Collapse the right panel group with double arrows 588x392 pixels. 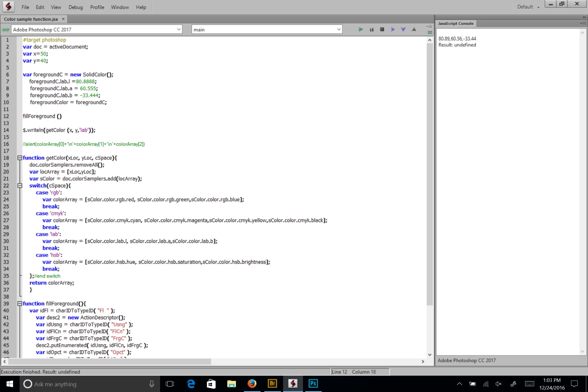(584, 17)
